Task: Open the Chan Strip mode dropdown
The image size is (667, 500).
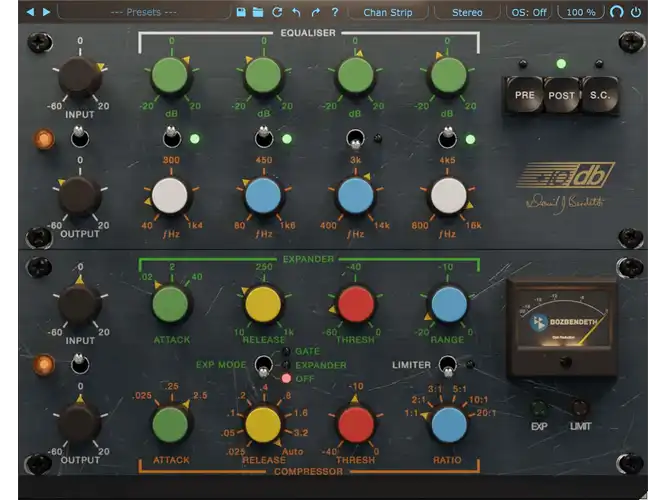Action: (x=388, y=12)
